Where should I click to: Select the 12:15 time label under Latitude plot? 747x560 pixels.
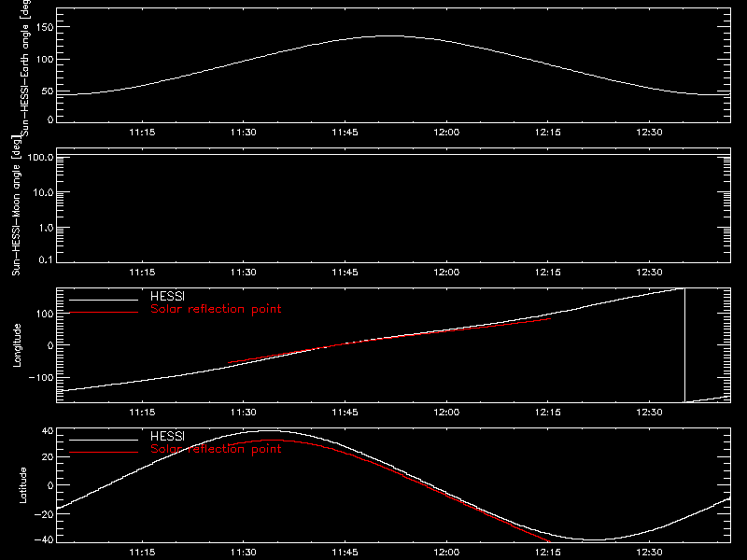pyautogui.click(x=548, y=552)
